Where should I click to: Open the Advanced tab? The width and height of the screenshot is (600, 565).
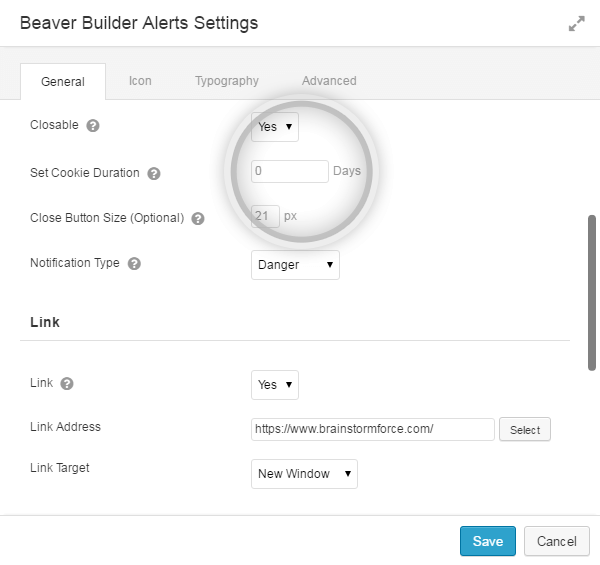click(x=329, y=81)
